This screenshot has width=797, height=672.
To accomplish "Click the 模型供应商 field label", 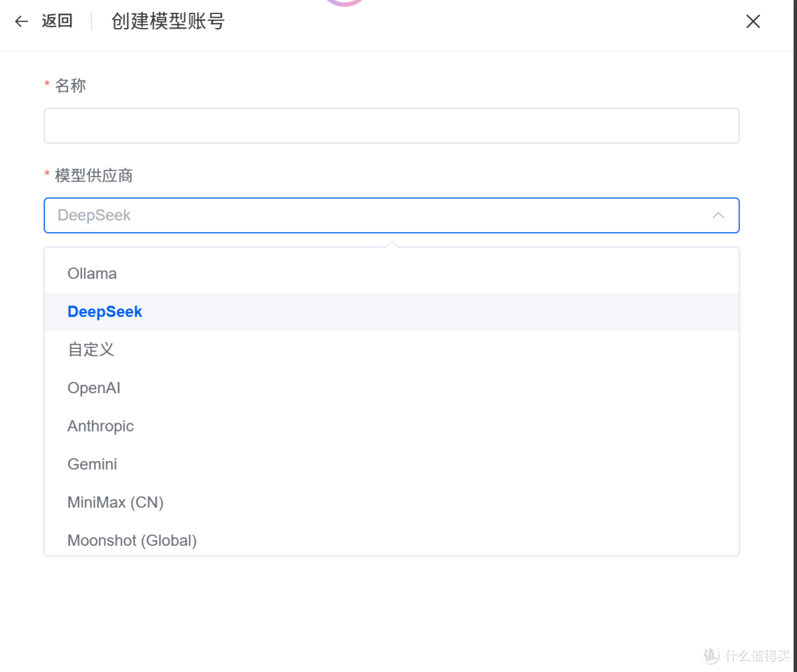I will [x=94, y=176].
